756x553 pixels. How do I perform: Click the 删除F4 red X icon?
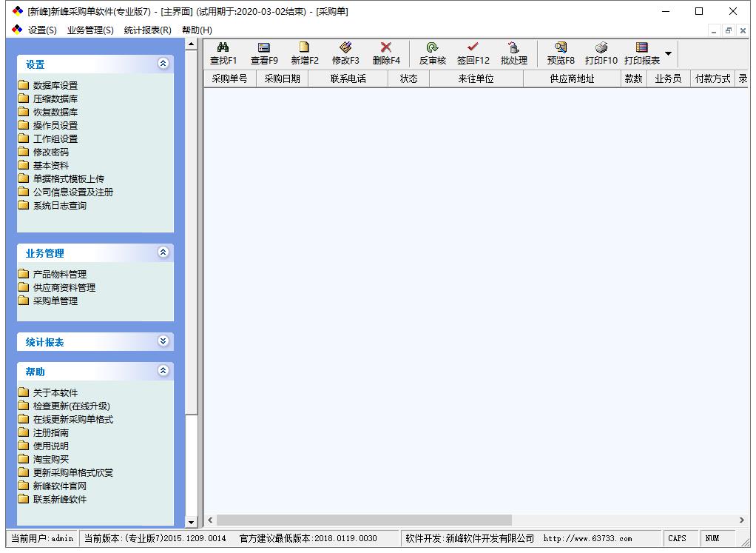click(x=385, y=47)
